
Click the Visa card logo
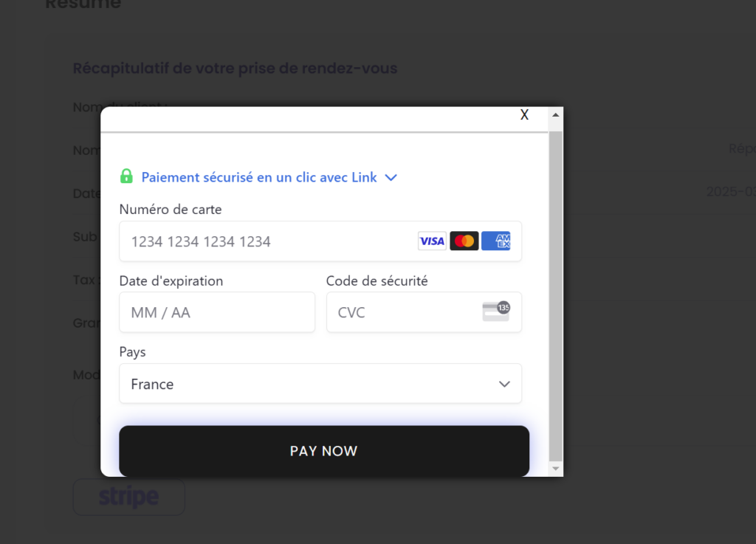(432, 241)
